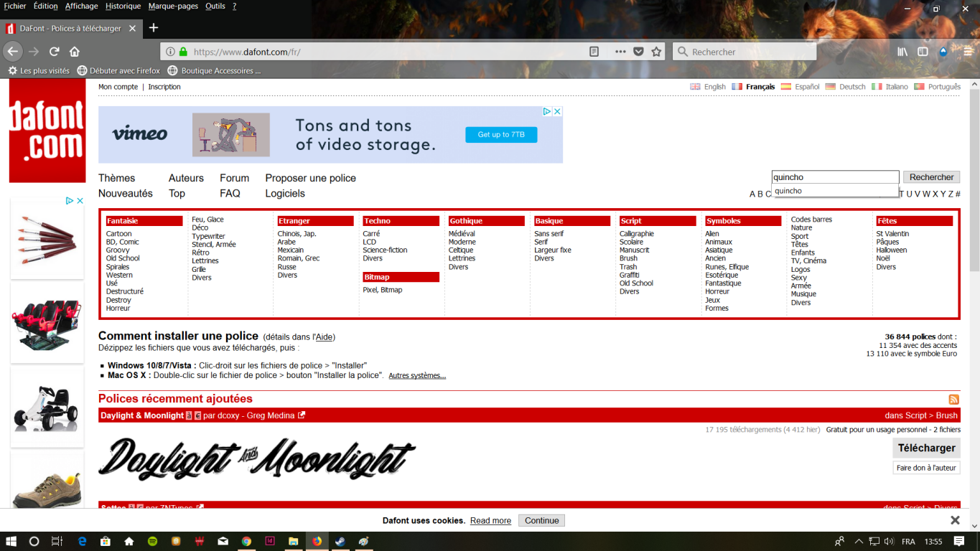980x551 pixels.
Task: Open the Halloween font category
Action: click(x=891, y=250)
